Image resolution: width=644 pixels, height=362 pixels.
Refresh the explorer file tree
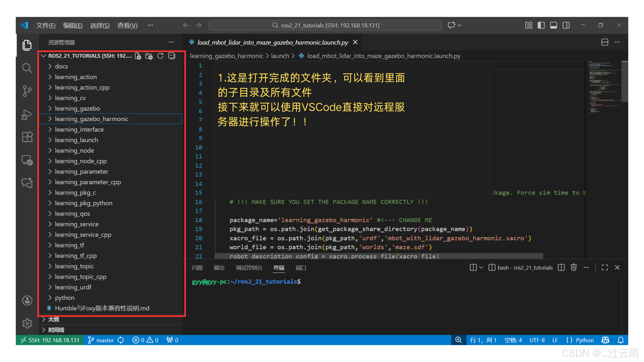pyautogui.click(x=160, y=56)
